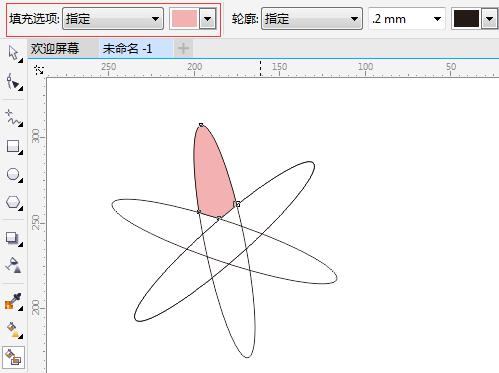Image resolution: width=499 pixels, height=373 pixels.
Task: Select the Shape edit tool
Action: coord(13,82)
